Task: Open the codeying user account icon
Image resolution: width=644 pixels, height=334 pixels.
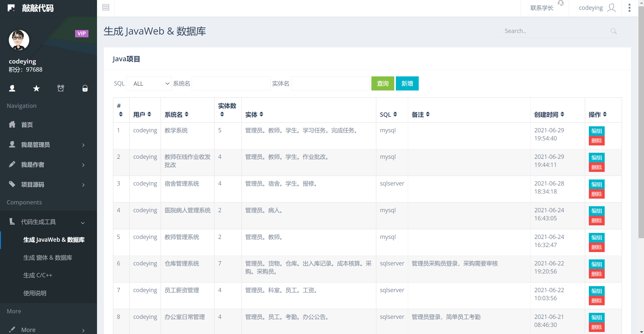Action: point(611,8)
